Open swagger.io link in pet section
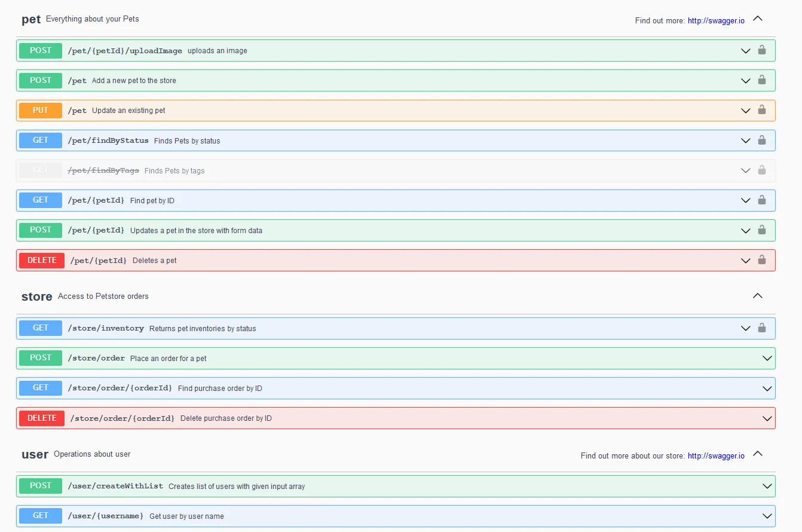 [x=716, y=20]
